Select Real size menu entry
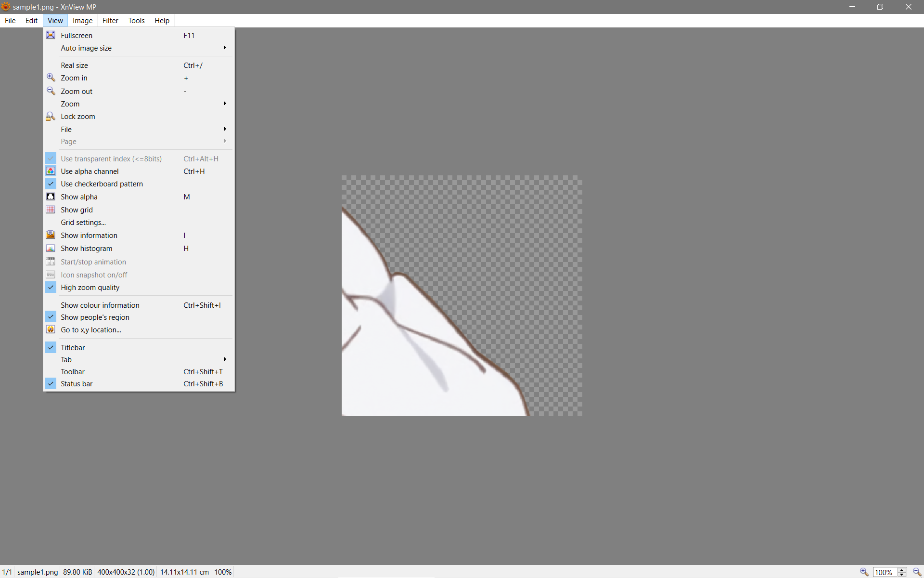Viewport: 924px width, 578px height. tap(75, 66)
